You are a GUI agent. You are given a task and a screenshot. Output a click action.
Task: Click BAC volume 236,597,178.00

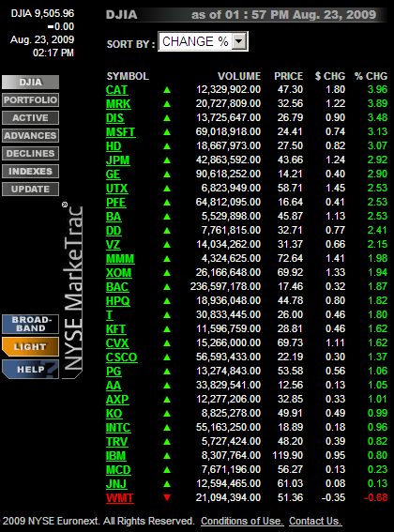[x=225, y=287]
